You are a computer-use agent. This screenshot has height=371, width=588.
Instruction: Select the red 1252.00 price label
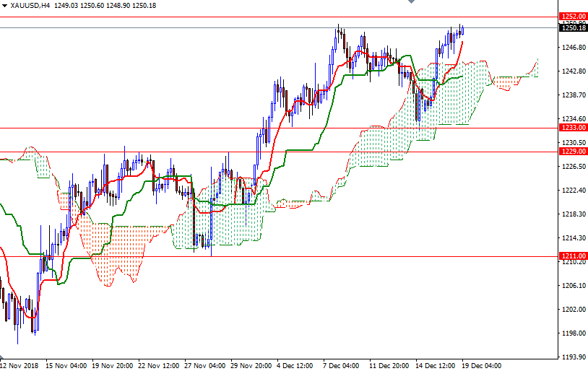573,17
